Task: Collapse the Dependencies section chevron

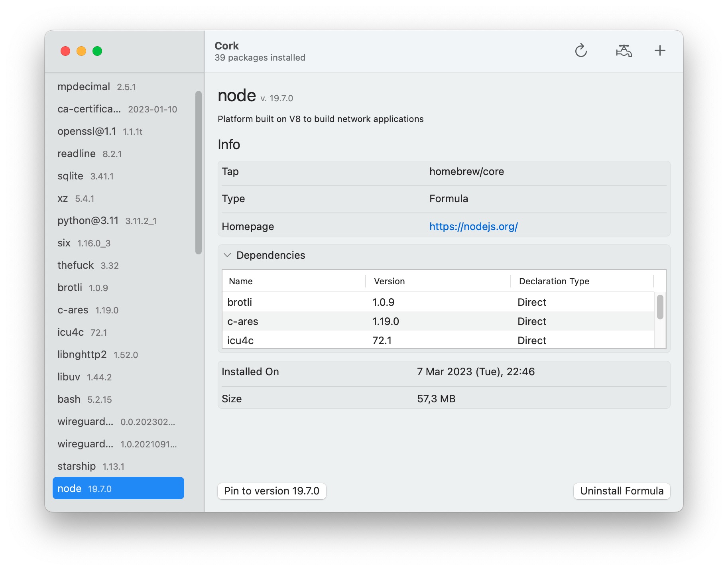Action: 227,255
